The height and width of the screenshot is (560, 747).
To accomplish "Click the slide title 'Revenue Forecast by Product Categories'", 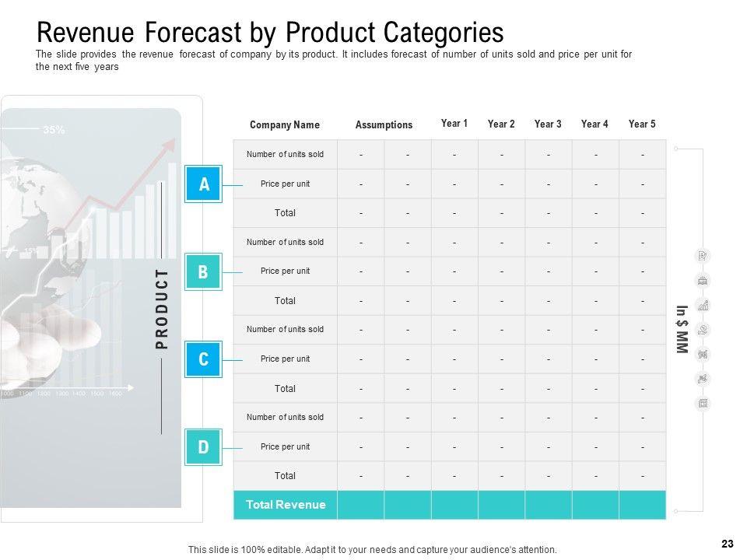I will 270,33.
